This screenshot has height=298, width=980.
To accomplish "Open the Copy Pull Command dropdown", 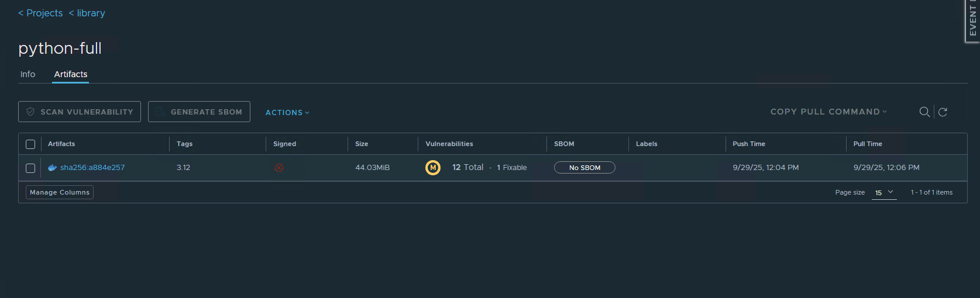I will (828, 112).
